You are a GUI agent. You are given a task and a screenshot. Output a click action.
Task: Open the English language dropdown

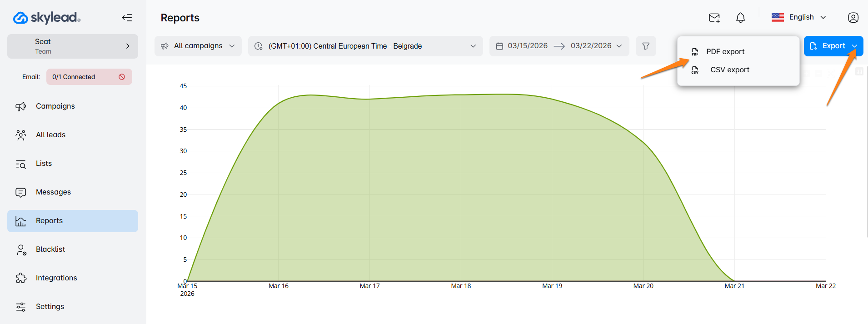pyautogui.click(x=799, y=17)
